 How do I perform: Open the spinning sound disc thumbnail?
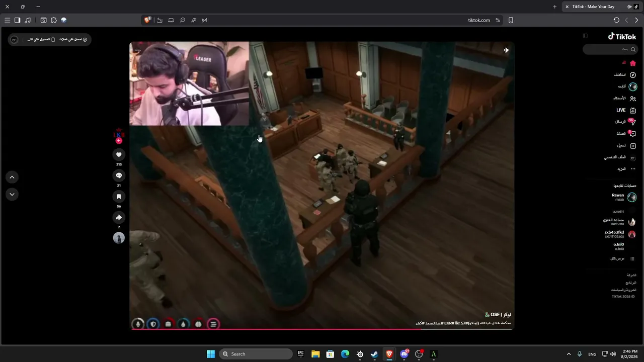[119, 238]
